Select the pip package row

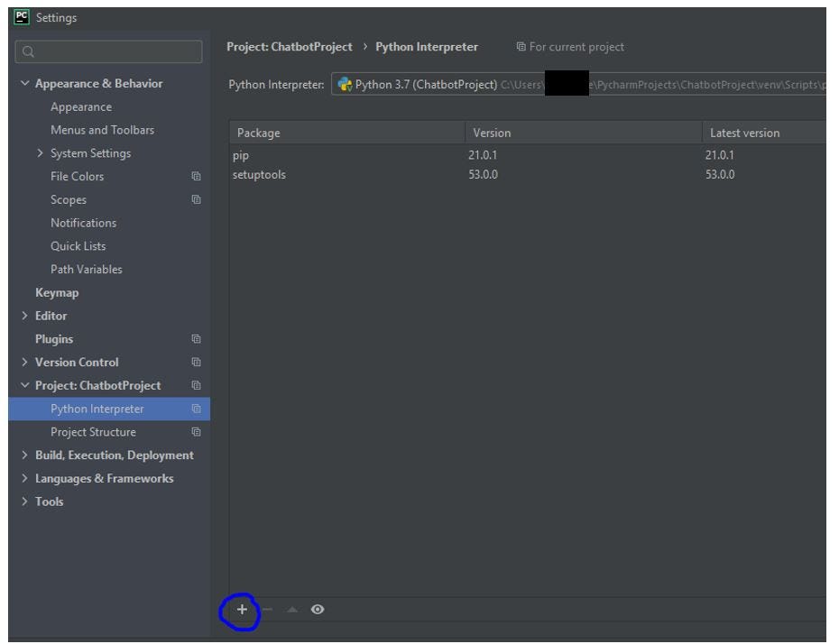click(528, 155)
